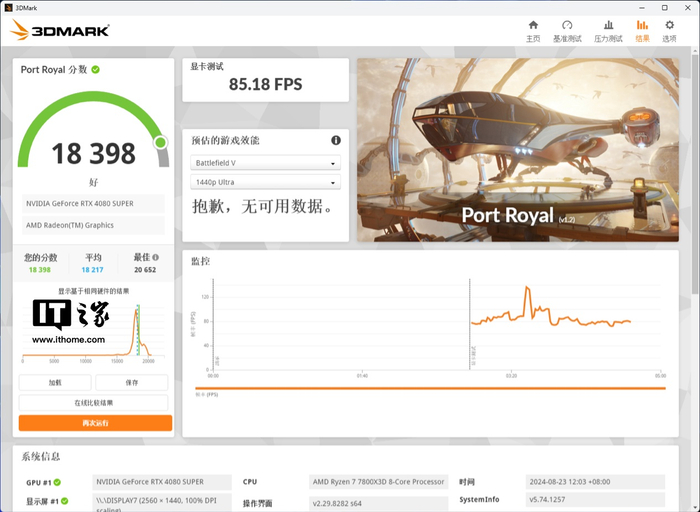This screenshot has height=512, width=700.
Task: Click the average score 18 217
Action: pos(92,270)
